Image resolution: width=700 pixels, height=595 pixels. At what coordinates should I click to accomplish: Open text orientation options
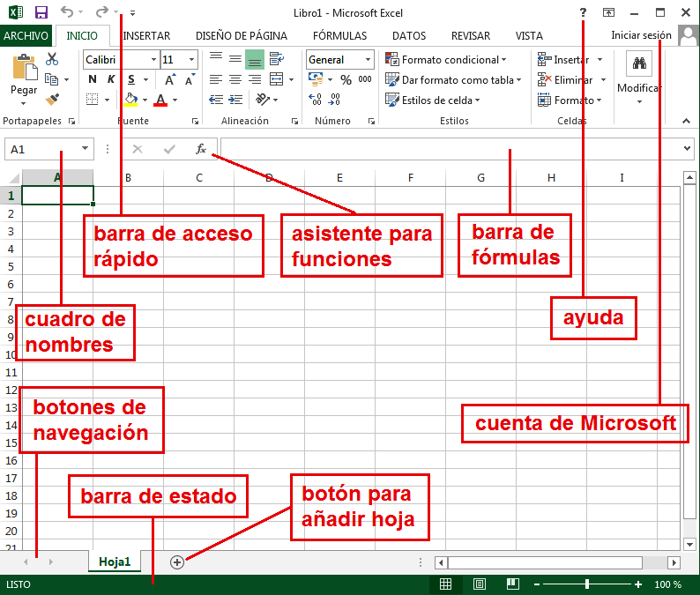(x=263, y=99)
